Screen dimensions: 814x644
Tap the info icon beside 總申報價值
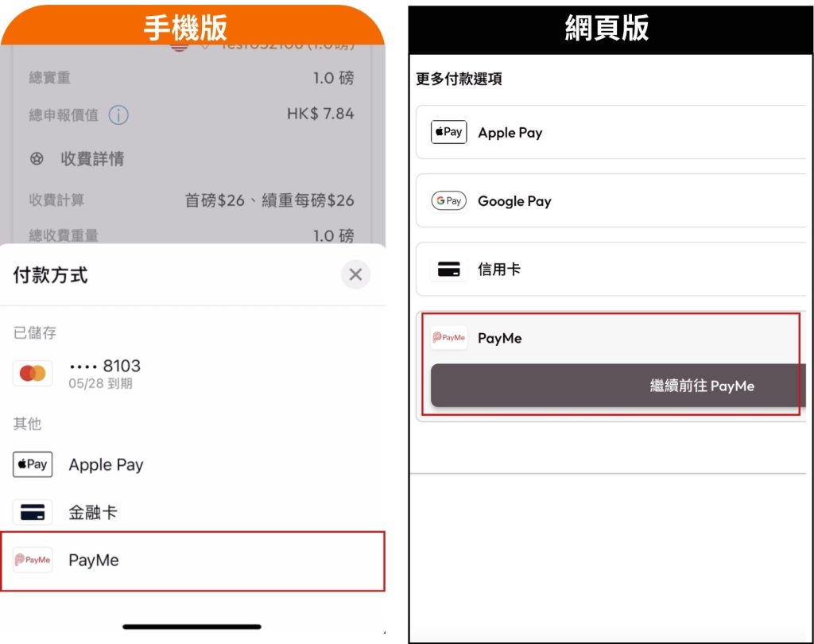pos(118,115)
